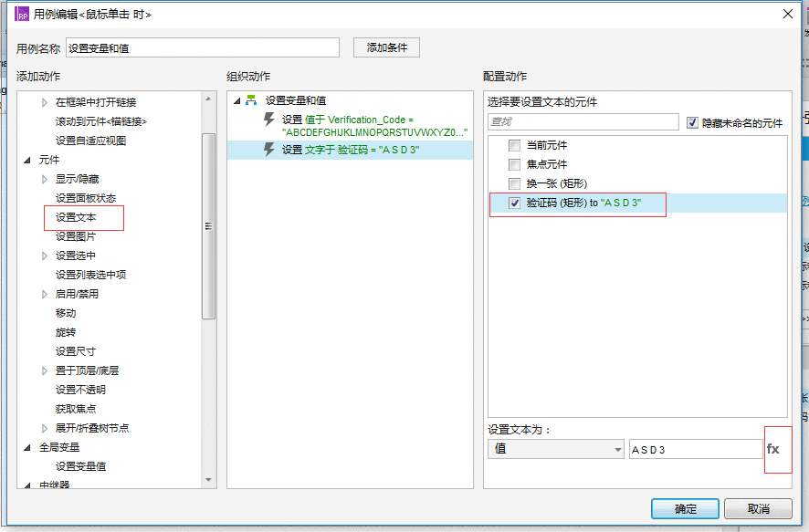Screen dimensions: 809x532
Task: Click the 当前元件 label
Action: tap(547, 145)
